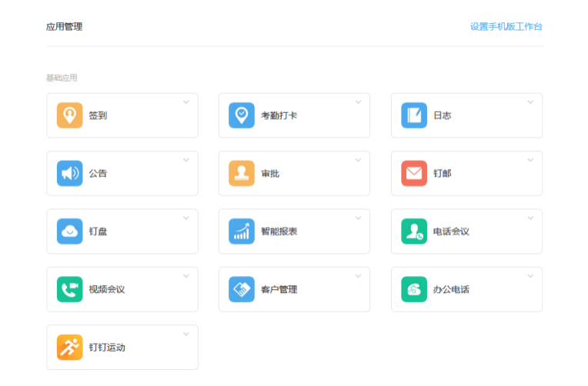Open the dropdown arrow on 客户管理 card
Viewport: 588px width, 386px height.
(358, 276)
